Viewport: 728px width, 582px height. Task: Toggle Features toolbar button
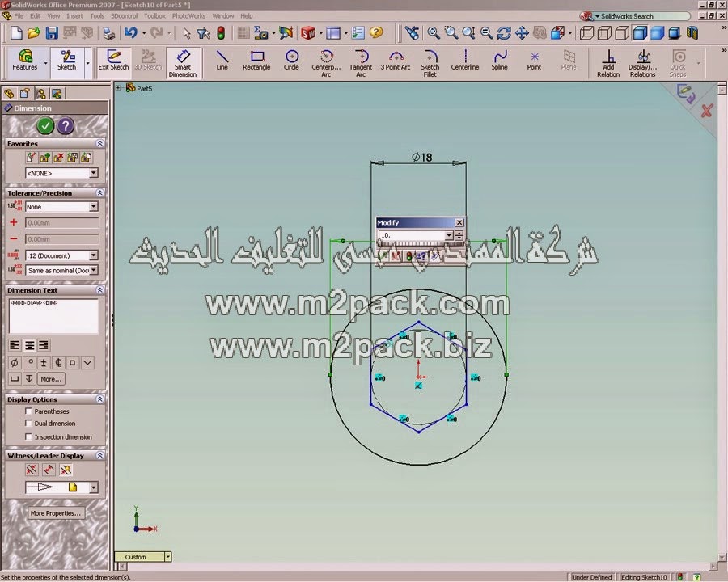[x=25, y=61]
